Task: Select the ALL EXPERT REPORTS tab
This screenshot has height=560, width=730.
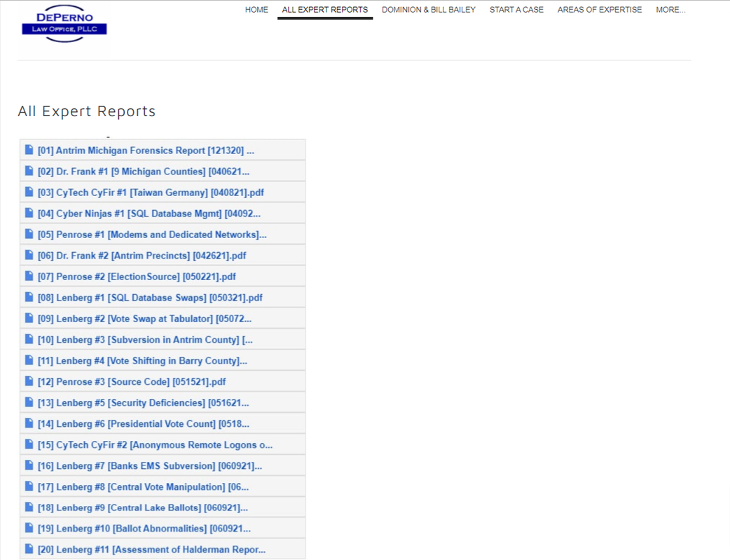Action: [x=325, y=10]
